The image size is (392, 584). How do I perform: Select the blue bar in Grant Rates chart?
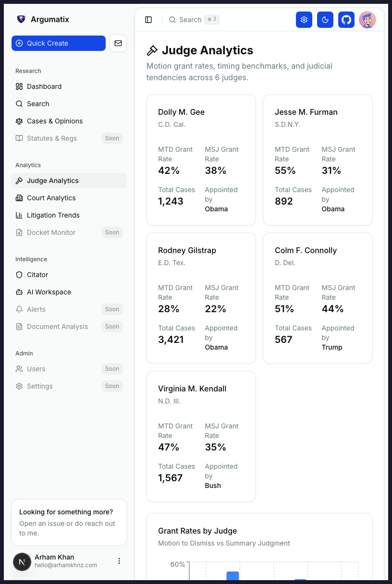coord(232,576)
